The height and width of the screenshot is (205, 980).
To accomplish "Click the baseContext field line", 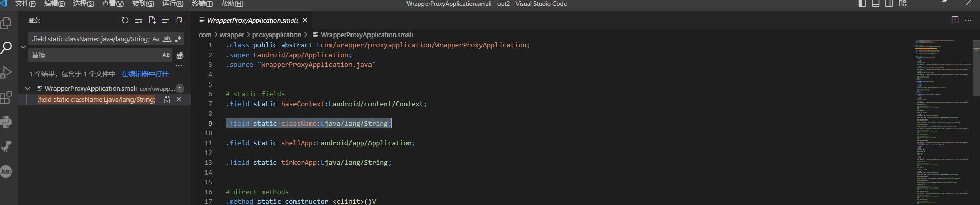I will click(x=326, y=104).
